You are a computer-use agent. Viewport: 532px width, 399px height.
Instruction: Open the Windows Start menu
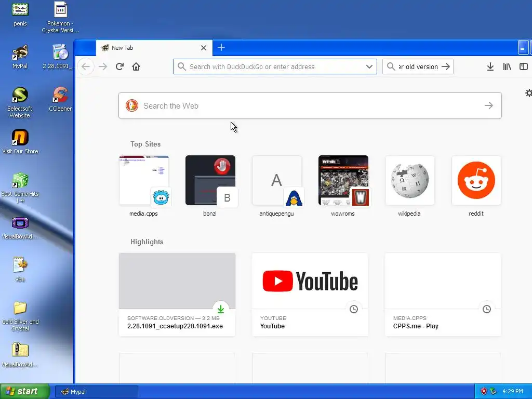25,392
